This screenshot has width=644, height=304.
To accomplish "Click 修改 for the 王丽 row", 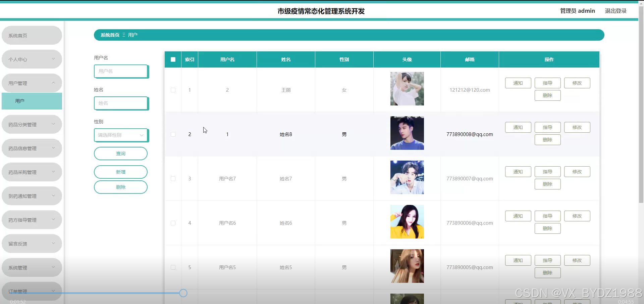I will click(577, 83).
